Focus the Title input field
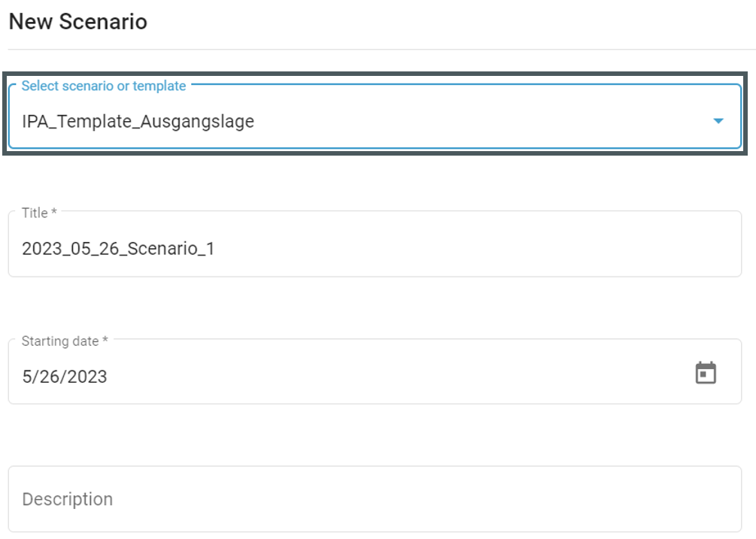Image resolution: width=756 pixels, height=539 pixels. pyautogui.click(x=375, y=244)
